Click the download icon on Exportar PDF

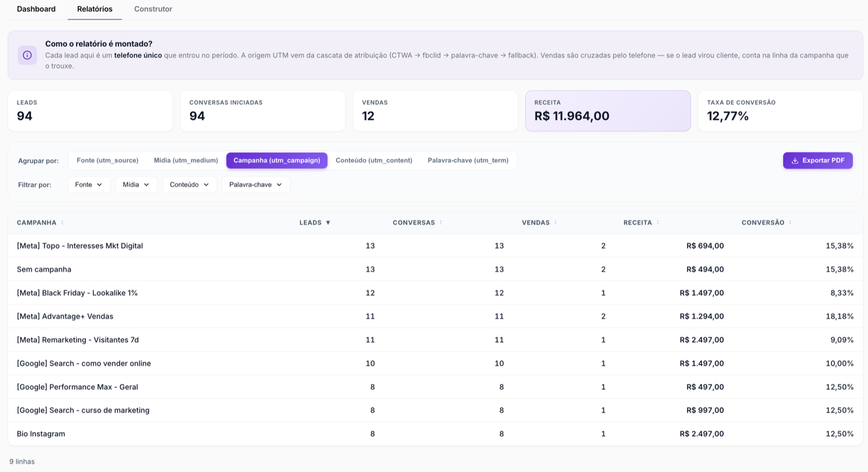(x=795, y=160)
